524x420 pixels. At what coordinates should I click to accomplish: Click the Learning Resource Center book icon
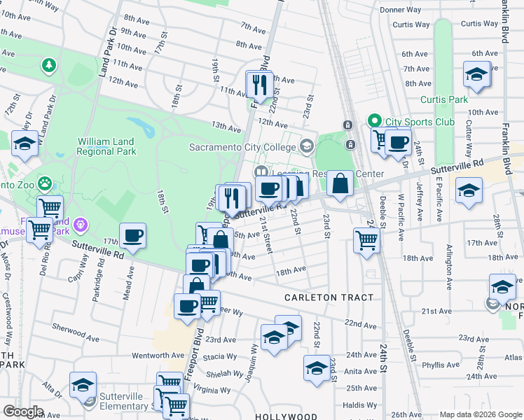click(x=261, y=173)
